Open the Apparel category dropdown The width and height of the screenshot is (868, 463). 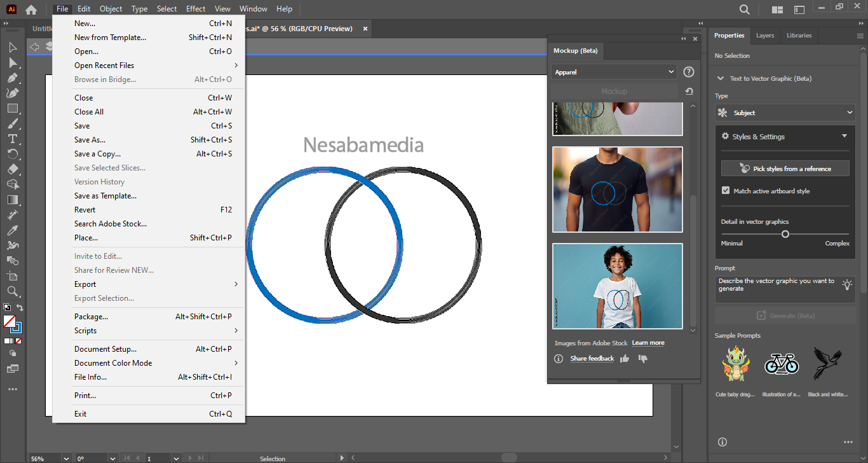tap(614, 73)
